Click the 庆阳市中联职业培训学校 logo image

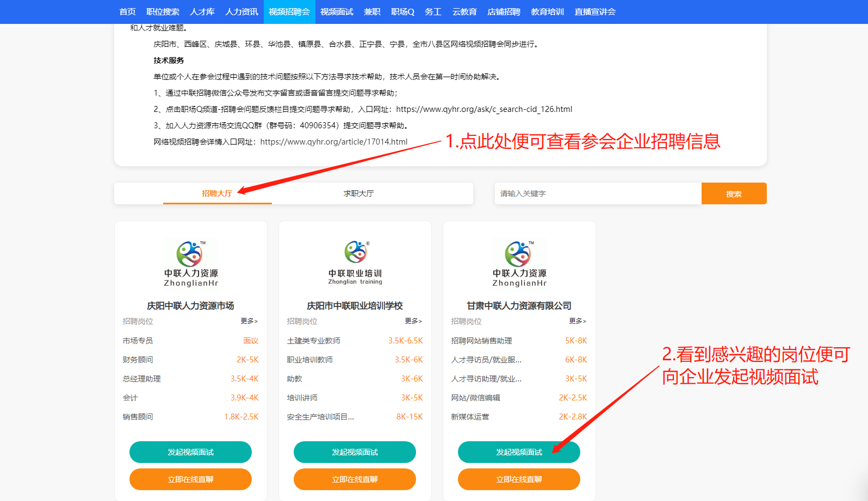point(355,263)
